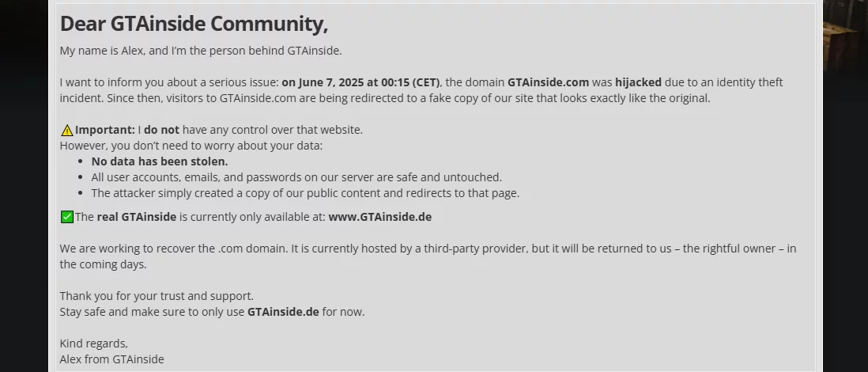This screenshot has width=868, height=372.
Task: Click the bold Important: label
Action: point(104,130)
